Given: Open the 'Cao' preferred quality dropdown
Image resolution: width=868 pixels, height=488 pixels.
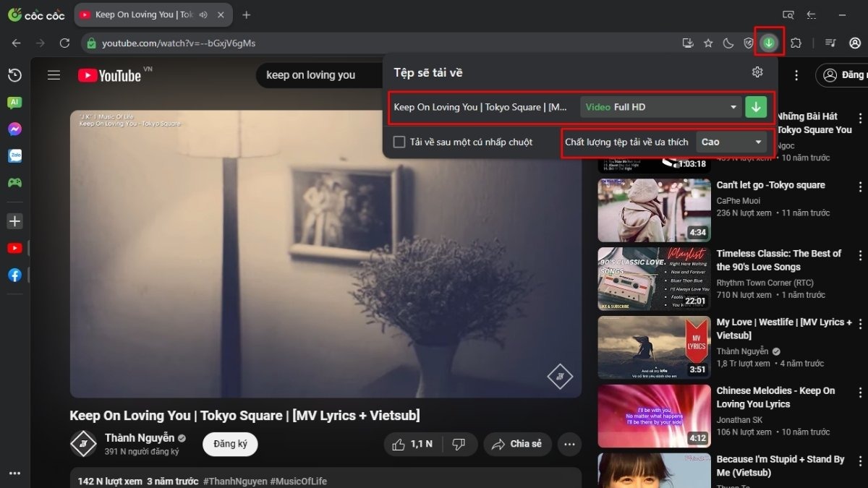Looking at the screenshot, I should [731, 142].
